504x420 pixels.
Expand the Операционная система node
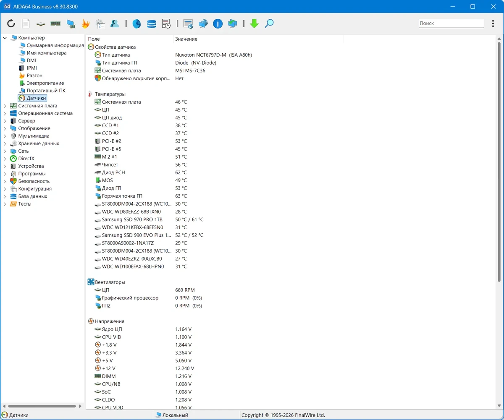coord(5,113)
